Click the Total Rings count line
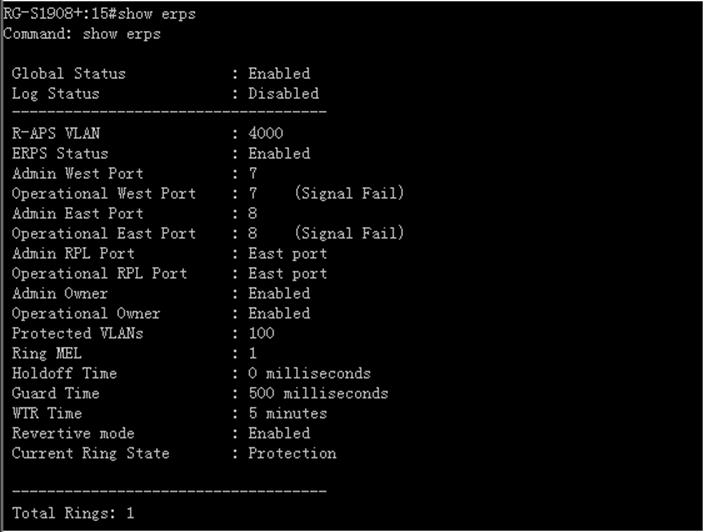The width and height of the screenshot is (704, 532). 73,513
